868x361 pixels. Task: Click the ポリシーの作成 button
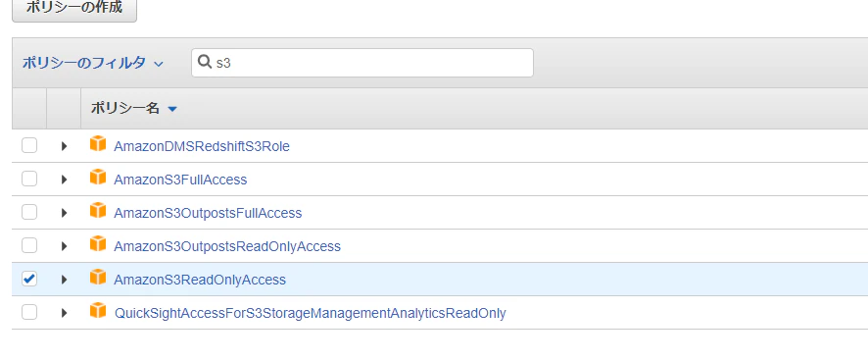click(x=74, y=10)
